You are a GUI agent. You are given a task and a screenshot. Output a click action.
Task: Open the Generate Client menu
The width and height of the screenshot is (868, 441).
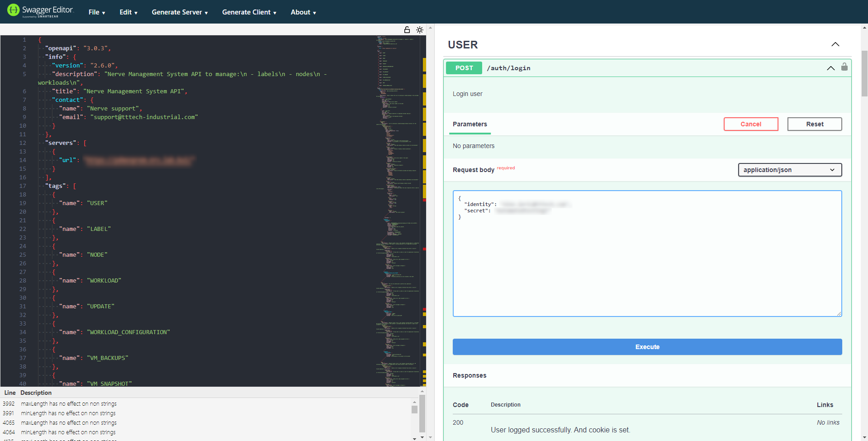249,12
